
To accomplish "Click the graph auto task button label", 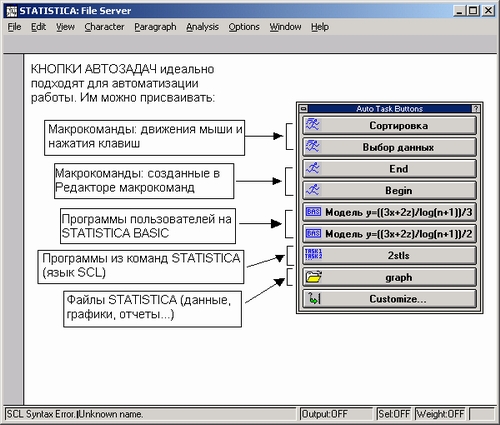I will pos(398,277).
